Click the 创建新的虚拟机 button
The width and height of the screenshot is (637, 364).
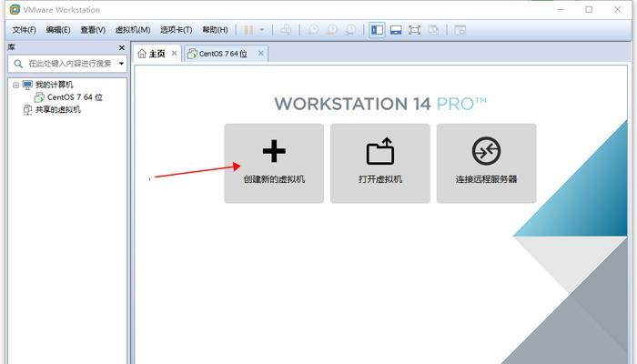[274, 163]
